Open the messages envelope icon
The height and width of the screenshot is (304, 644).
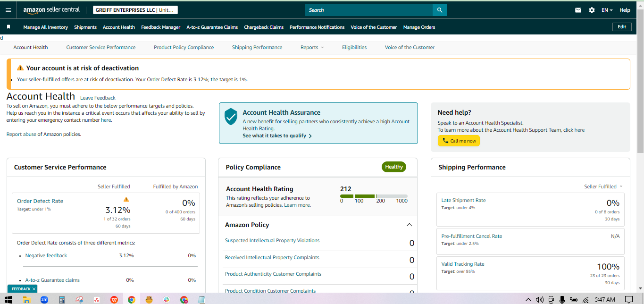tap(578, 10)
